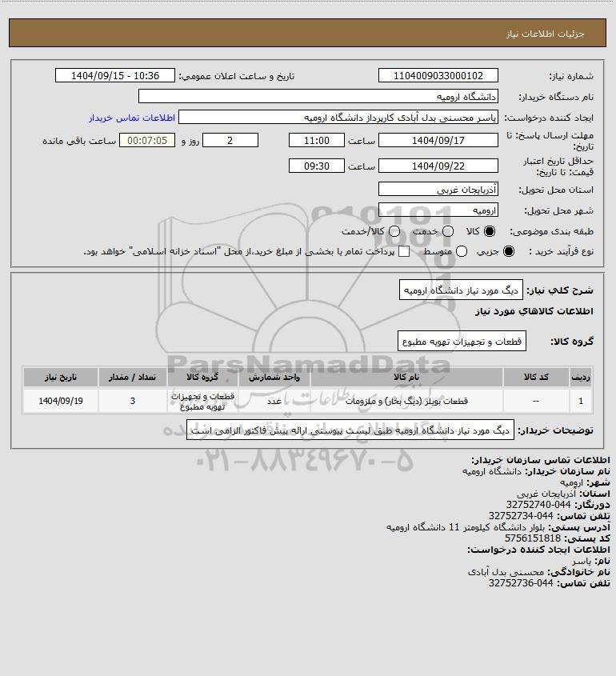Click the تعداد / مقدار column header
This screenshot has width=616, height=676.
(x=132, y=377)
